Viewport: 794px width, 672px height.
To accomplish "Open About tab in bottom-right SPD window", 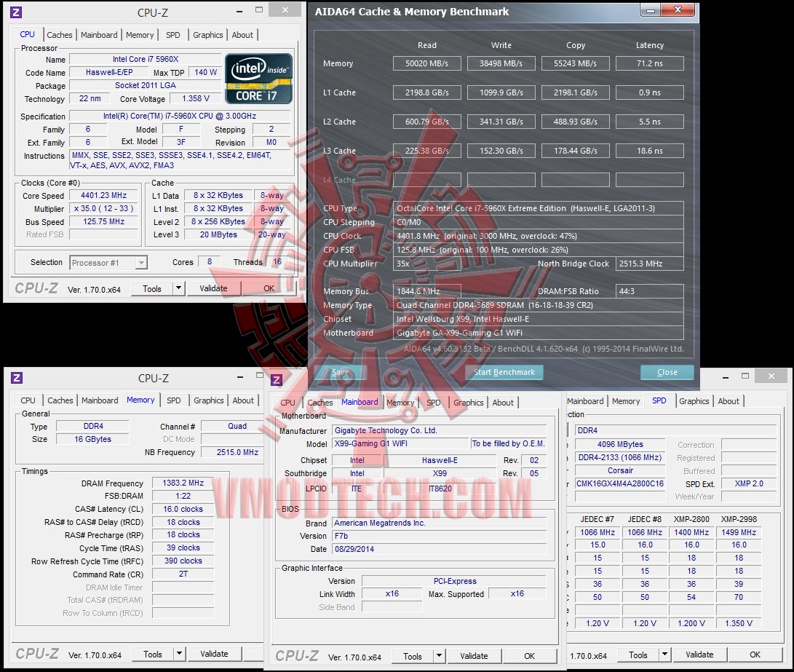I will click(x=729, y=401).
